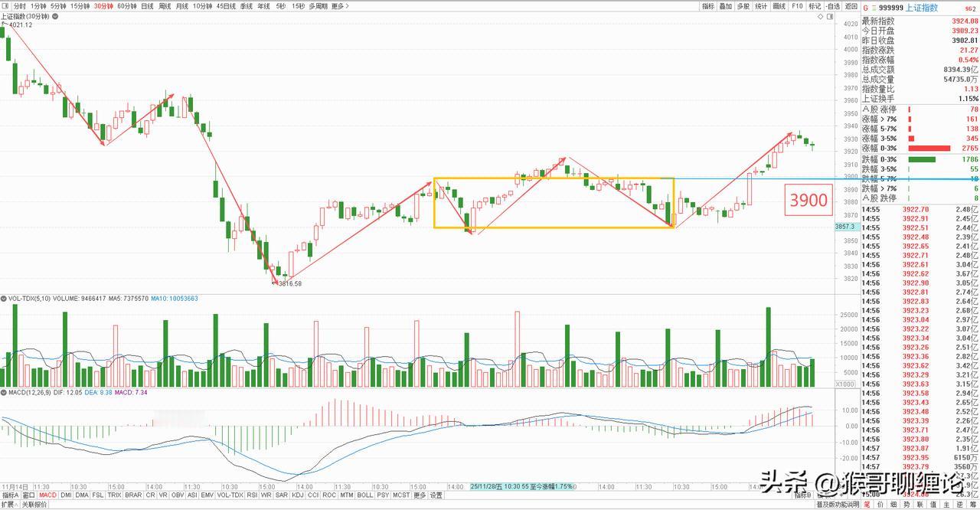980x510 pixels.
Task: Click the 普及版功能说明 link
Action: pyautogui.click(x=838, y=505)
